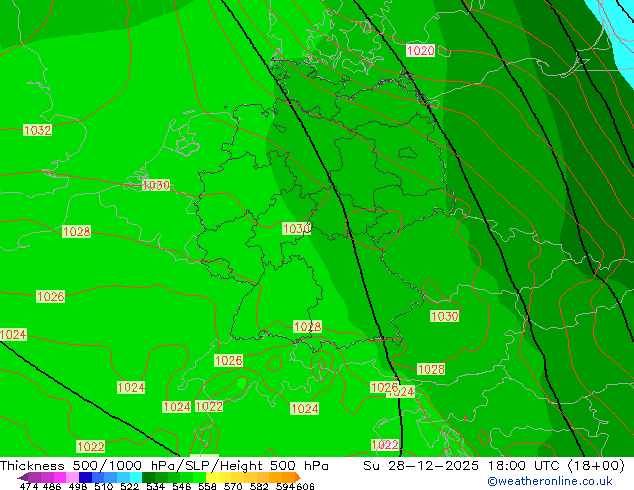634x490 pixels.
Task: Click the 1024 label at the left edge
Action: tap(13, 335)
